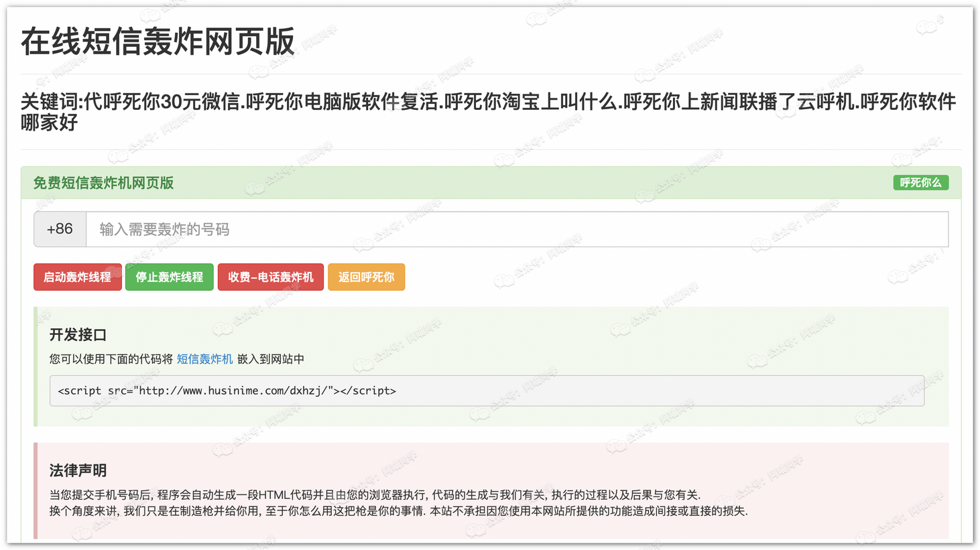Click the 免费短信轰炸机网页版 panel header
The image size is (980, 550).
[x=104, y=184]
